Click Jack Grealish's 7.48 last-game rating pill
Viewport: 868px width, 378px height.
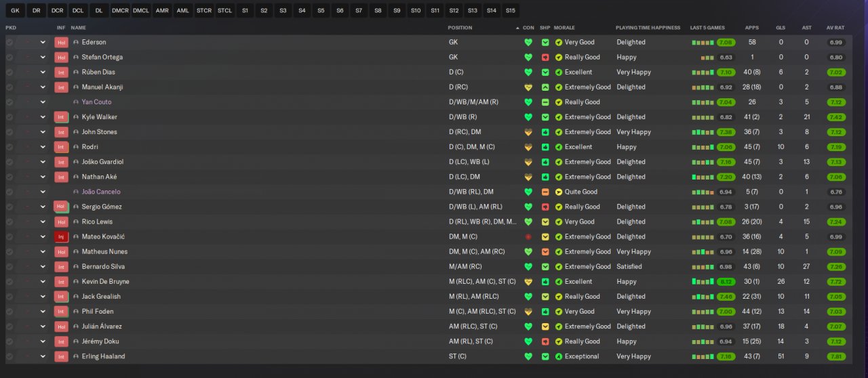(726, 297)
